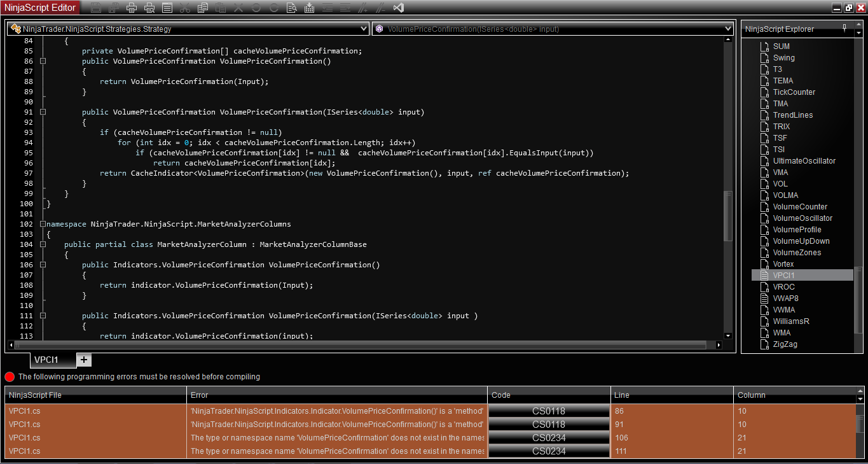This screenshot has width=868, height=464.
Task: Click the Save icon in the toolbar
Action: tap(96, 8)
